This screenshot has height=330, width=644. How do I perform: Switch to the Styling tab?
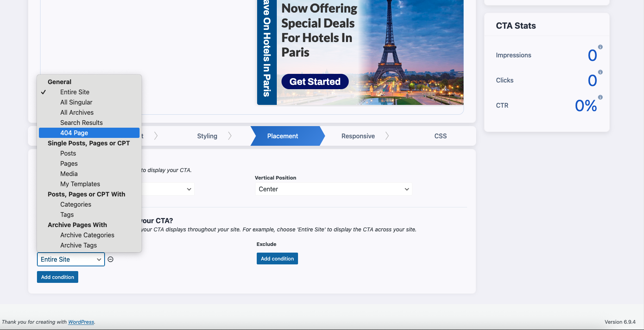(207, 136)
